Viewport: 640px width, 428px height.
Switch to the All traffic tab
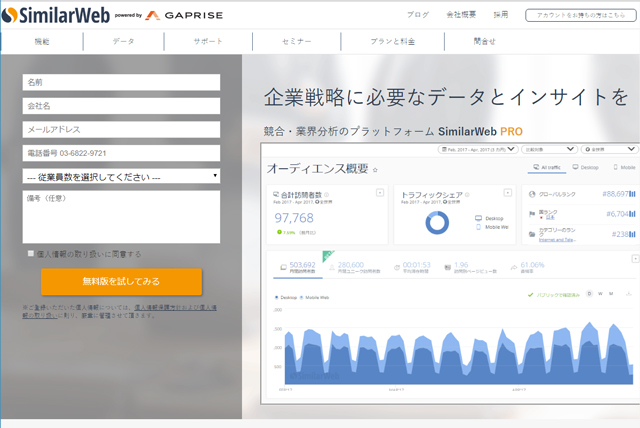pyautogui.click(x=547, y=167)
